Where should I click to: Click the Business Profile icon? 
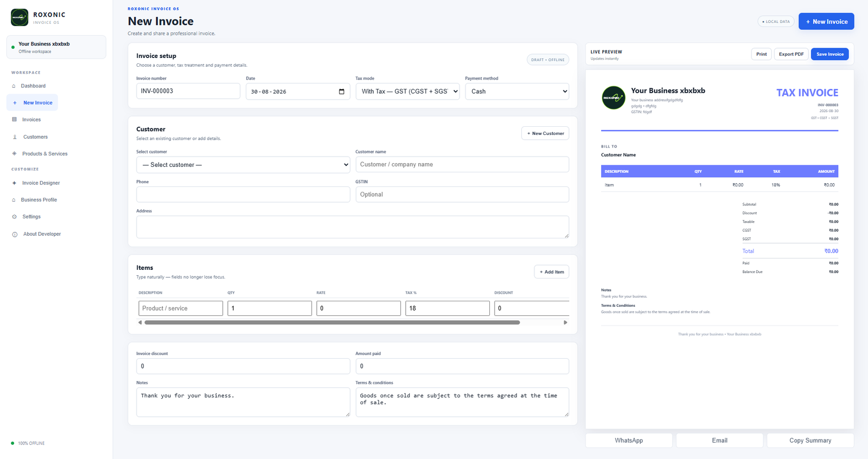click(x=14, y=200)
